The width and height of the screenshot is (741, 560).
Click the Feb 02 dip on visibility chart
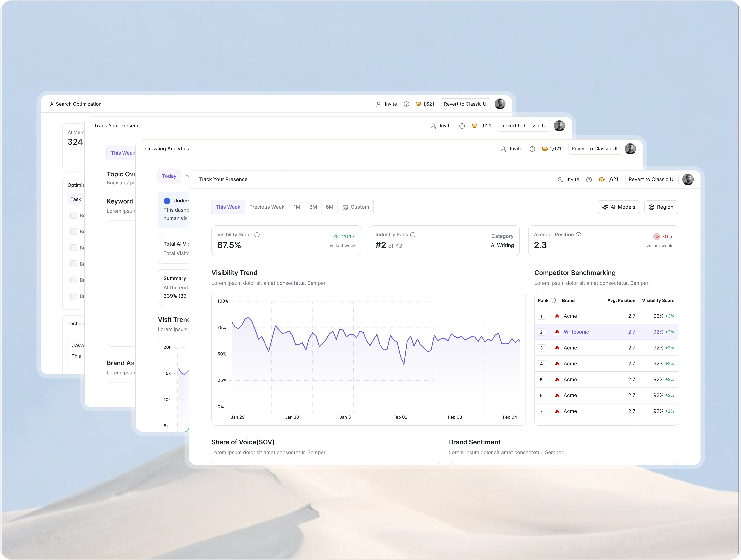coord(404,364)
